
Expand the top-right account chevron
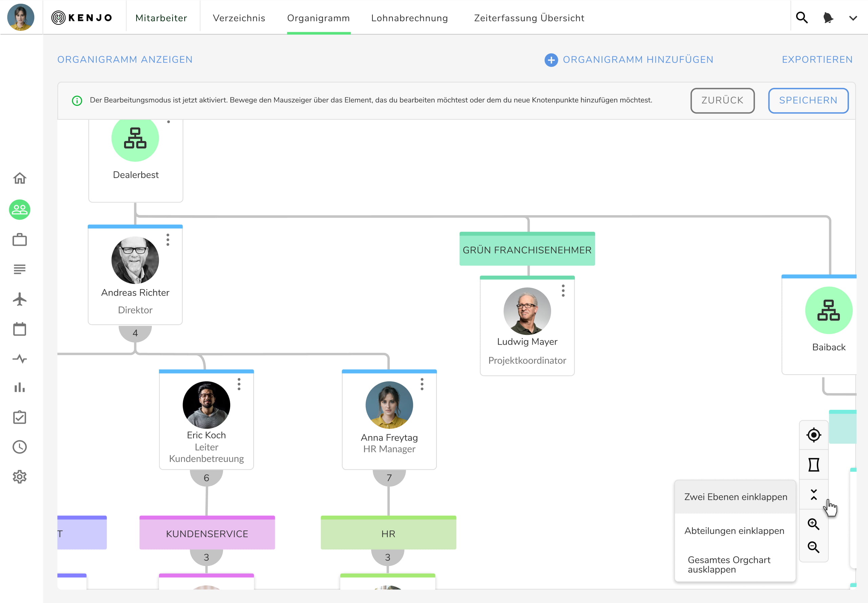[853, 18]
